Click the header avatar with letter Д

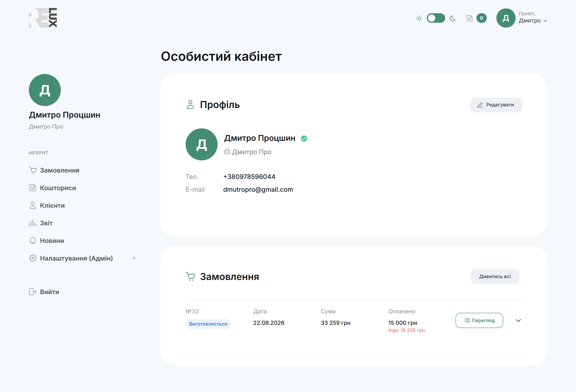506,18
